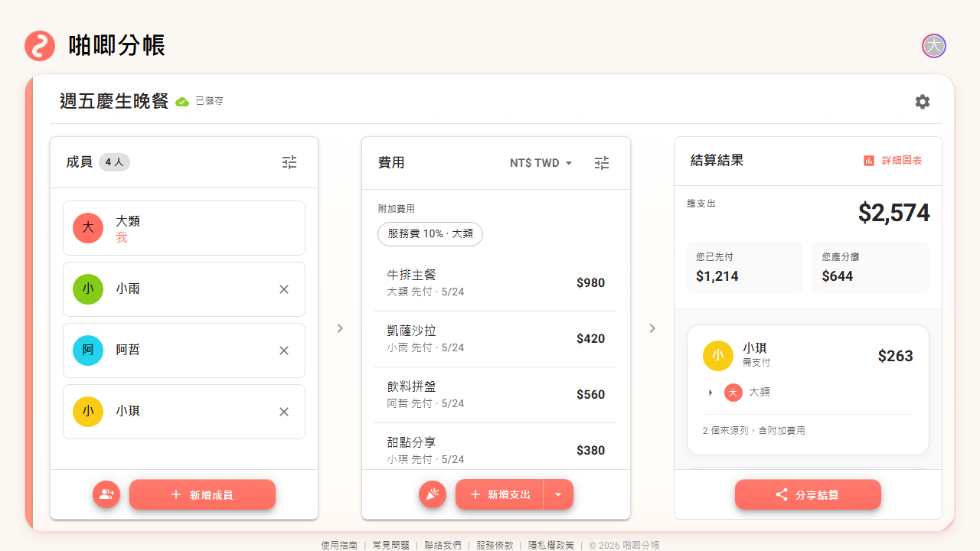This screenshot has height=551, width=980.
Task: Click 新增成員 button
Action: point(202,494)
